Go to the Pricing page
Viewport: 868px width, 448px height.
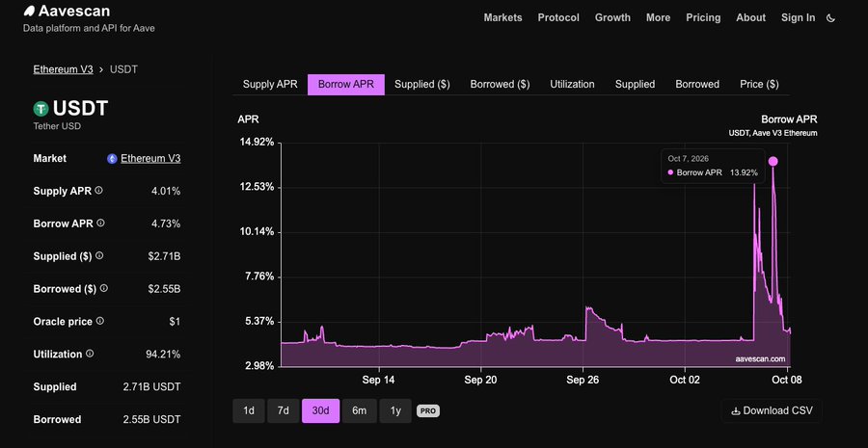[703, 17]
